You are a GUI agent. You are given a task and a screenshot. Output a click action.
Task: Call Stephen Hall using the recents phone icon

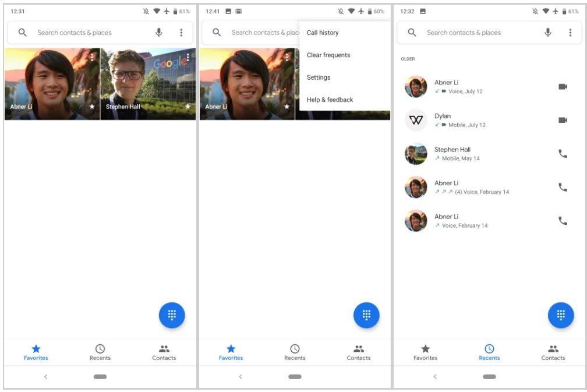563,154
